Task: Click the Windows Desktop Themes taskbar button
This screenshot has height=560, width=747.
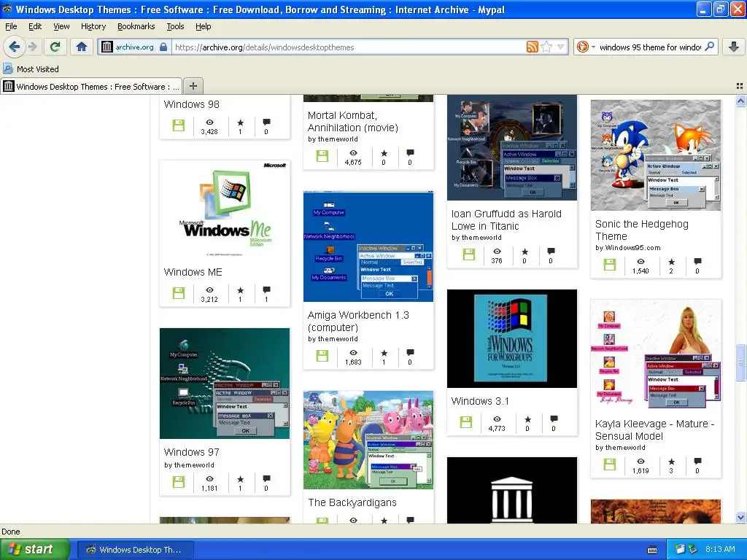Action: coord(135,550)
